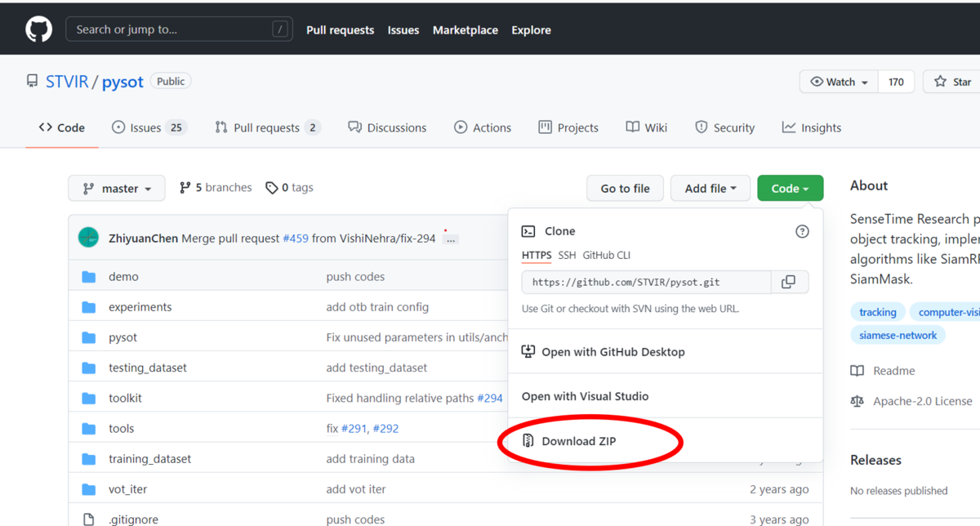Select the HTTPS clone tab
980x526 pixels.
537,256
